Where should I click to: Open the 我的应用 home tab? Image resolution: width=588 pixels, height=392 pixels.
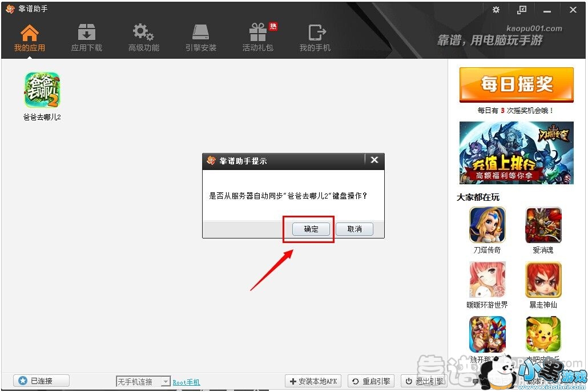point(29,38)
